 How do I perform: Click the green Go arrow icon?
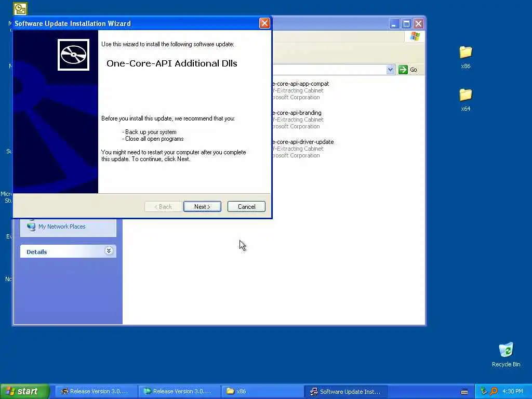[x=403, y=70]
